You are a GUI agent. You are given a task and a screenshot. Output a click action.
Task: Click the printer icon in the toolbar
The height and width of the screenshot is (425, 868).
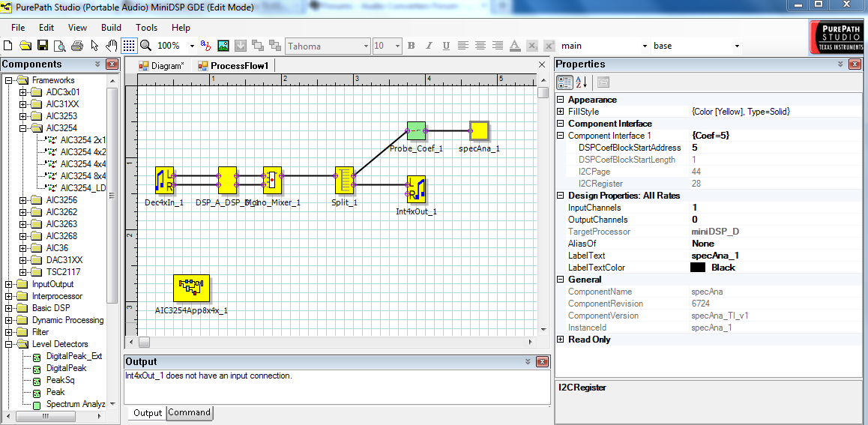77,46
